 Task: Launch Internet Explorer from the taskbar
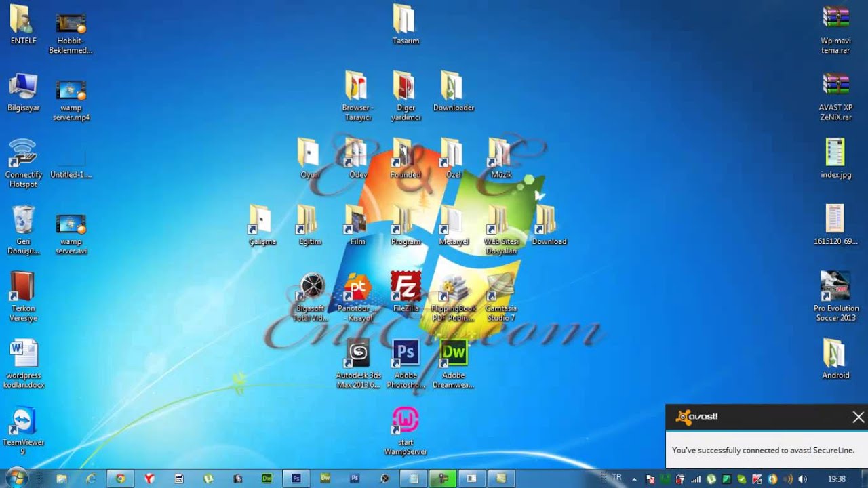point(91,479)
